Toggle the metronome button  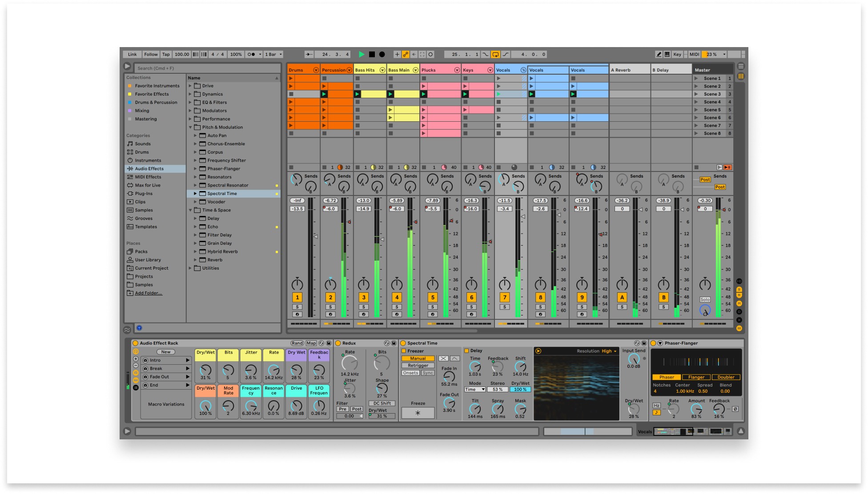coord(252,55)
